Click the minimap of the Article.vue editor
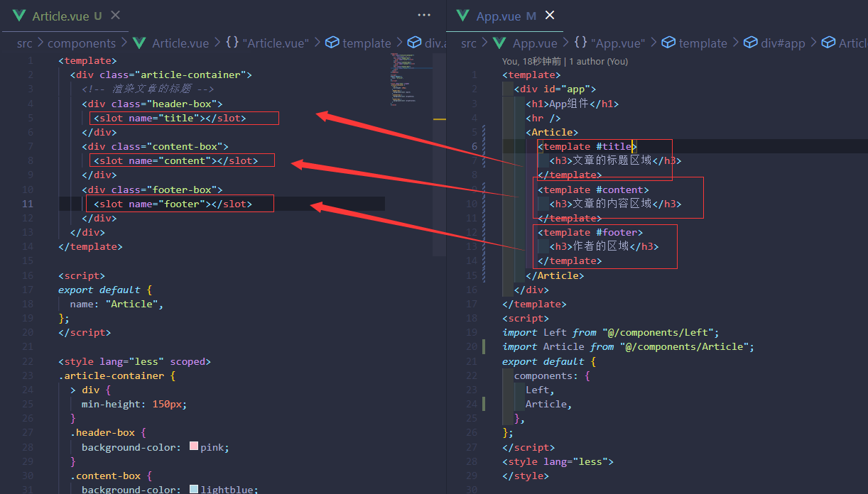 point(411,78)
